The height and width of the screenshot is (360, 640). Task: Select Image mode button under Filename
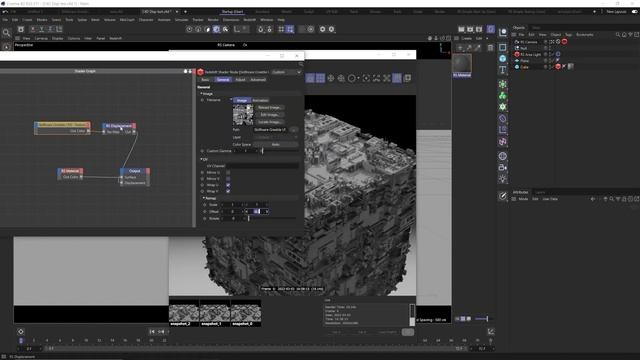[x=242, y=100]
